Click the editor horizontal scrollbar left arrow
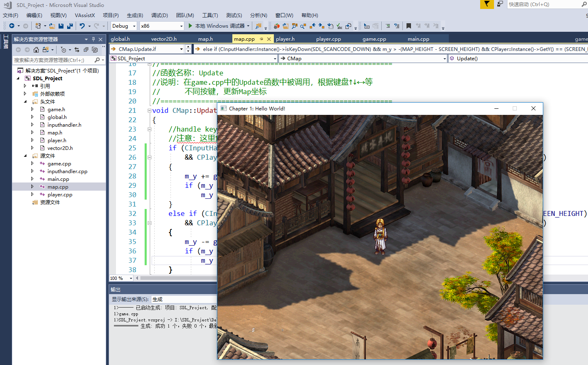The height and width of the screenshot is (365, 588). tap(137, 278)
